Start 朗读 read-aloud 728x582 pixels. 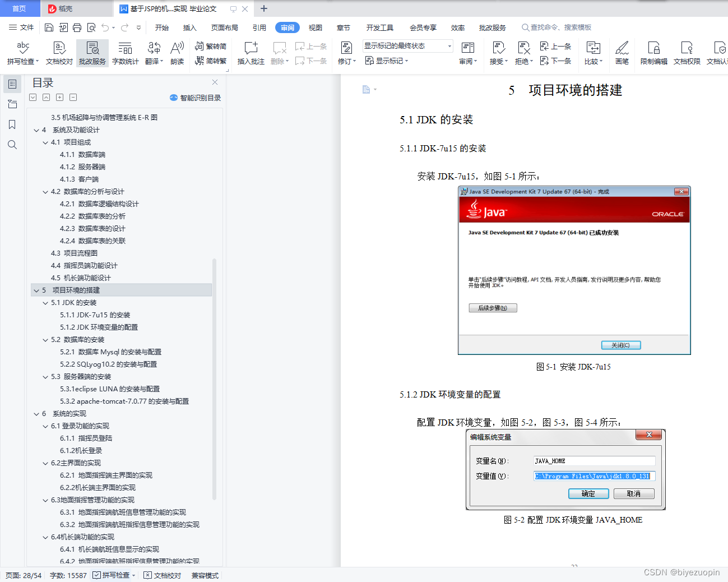[177, 53]
